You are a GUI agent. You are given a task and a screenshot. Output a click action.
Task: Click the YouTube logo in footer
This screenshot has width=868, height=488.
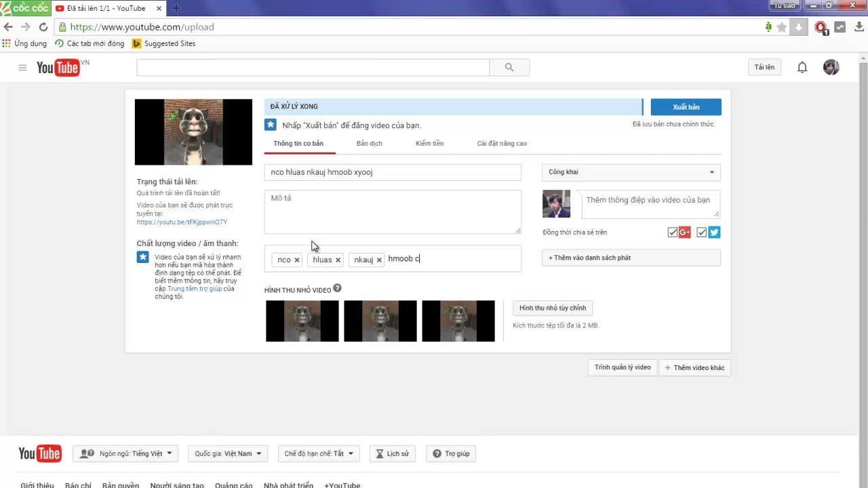pyautogui.click(x=40, y=453)
